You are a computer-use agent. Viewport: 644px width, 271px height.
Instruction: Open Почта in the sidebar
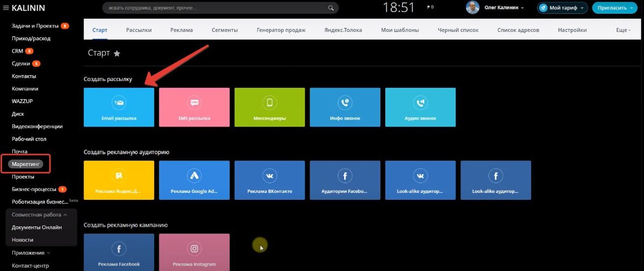click(19, 152)
